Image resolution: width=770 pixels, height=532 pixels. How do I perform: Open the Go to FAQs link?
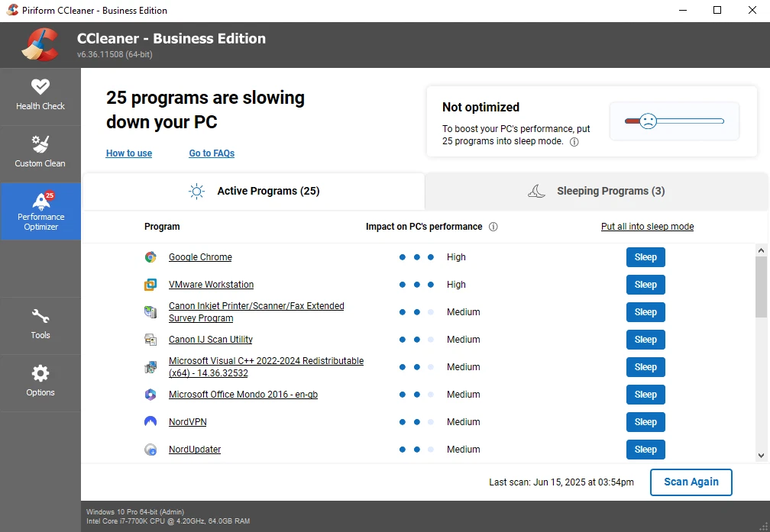[x=212, y=153]
